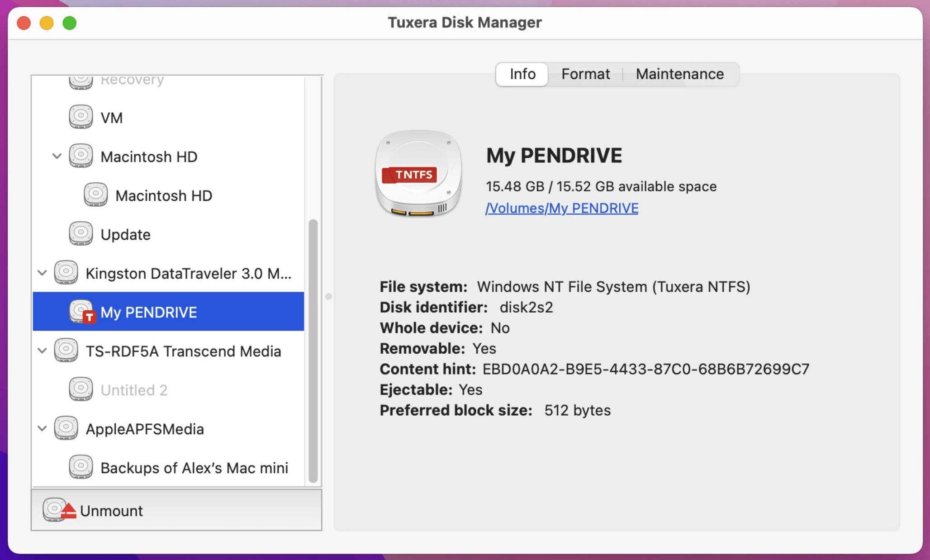Click the Kingston DataTraveler device icon
This screenshot has height=560, width=930.
(66, 272)
